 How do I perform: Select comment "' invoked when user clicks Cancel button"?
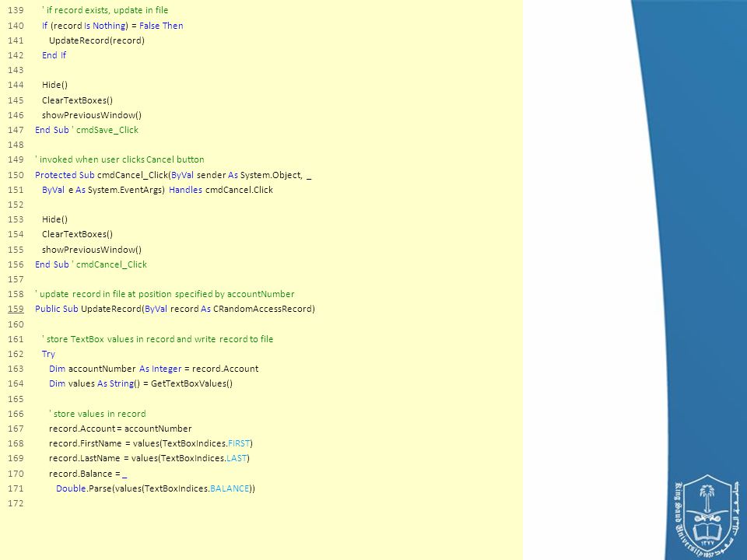120,159
